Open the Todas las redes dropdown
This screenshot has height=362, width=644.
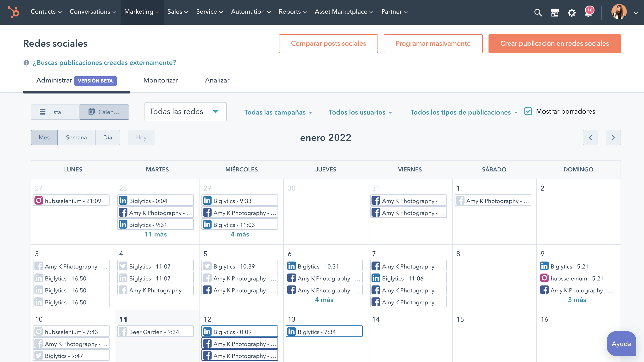pos(185,112)
